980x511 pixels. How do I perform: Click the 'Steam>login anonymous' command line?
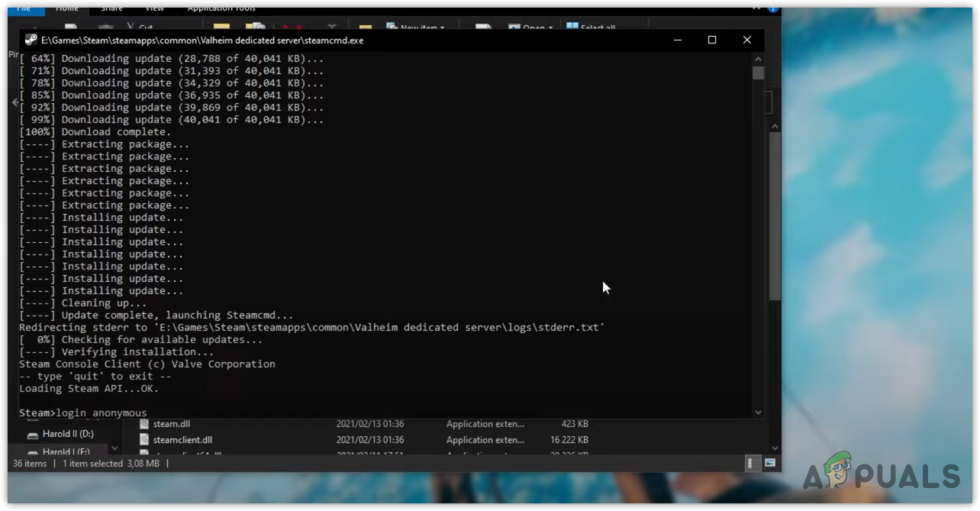point(83,412)
